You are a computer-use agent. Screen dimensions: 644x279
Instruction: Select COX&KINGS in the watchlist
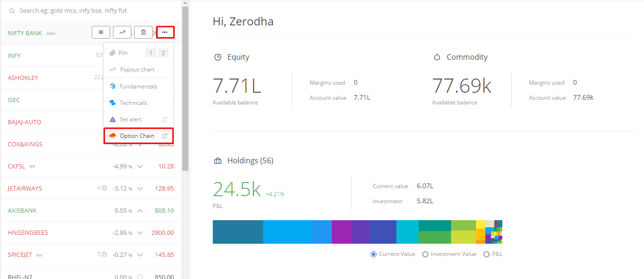pos(25,144)
